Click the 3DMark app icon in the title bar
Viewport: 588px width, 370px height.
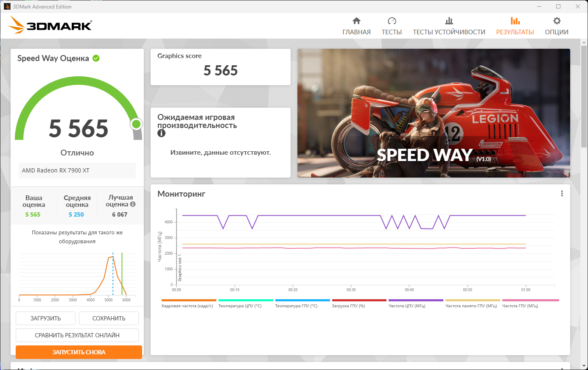pyautogui.click(x=7, y=6)
